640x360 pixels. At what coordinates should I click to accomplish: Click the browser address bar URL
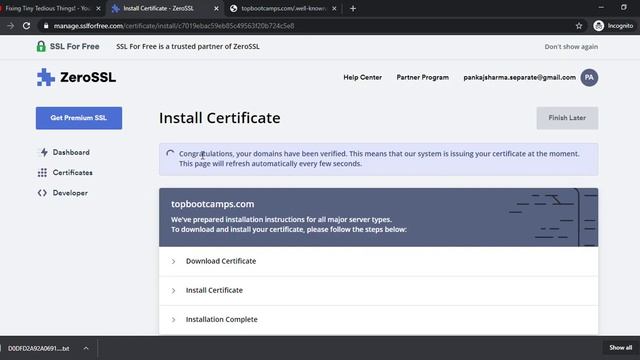(174, 26)
